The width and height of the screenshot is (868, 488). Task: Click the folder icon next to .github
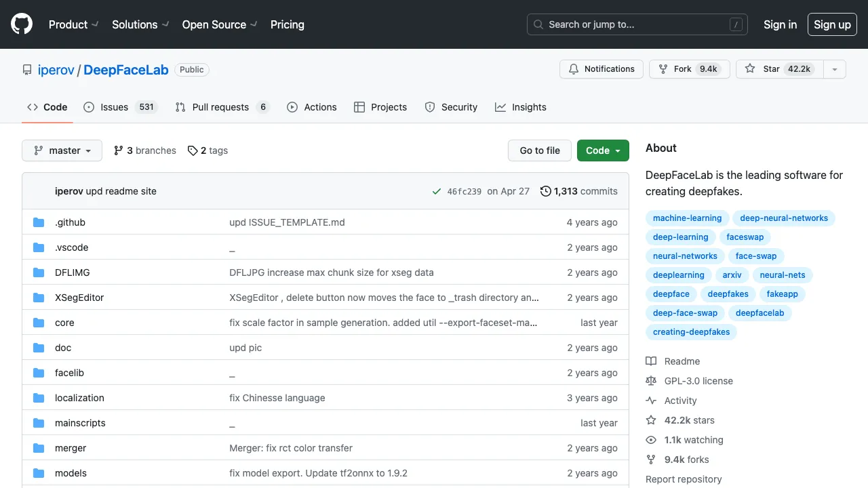39,222
